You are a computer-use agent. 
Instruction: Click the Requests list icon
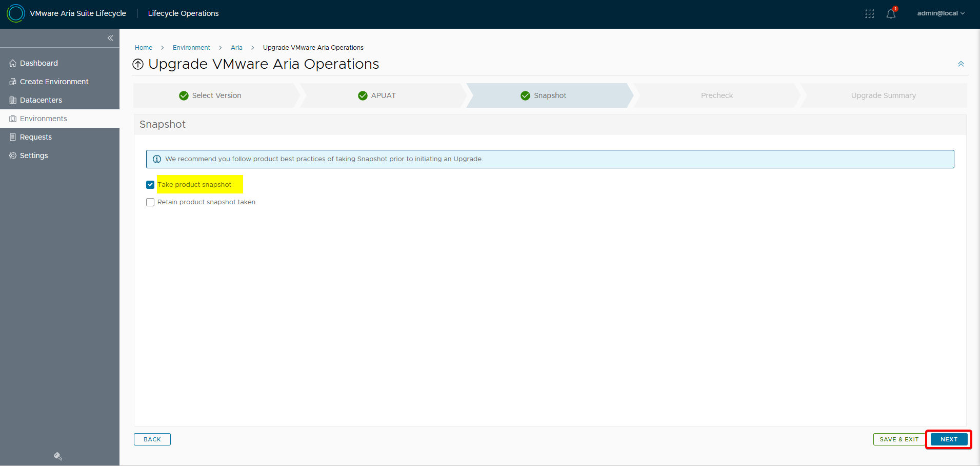(13, 137)
